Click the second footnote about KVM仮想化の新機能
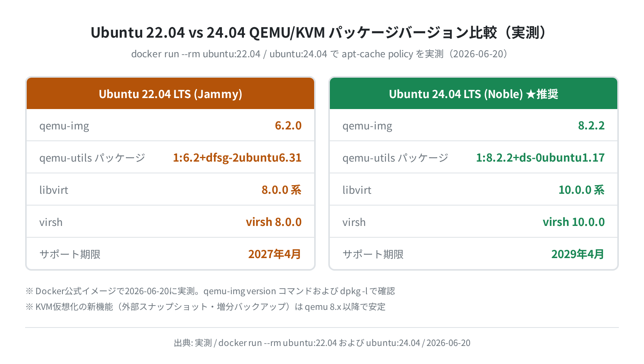Screen dimensions: 644x364 click(x=205, y=307)
